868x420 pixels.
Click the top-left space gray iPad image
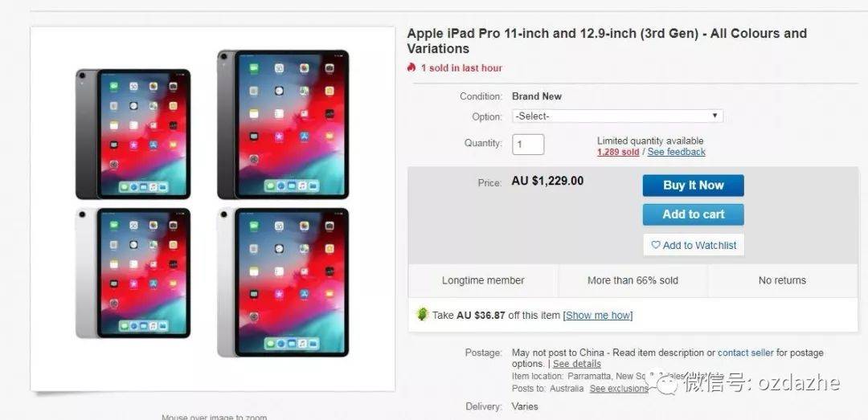133,134
